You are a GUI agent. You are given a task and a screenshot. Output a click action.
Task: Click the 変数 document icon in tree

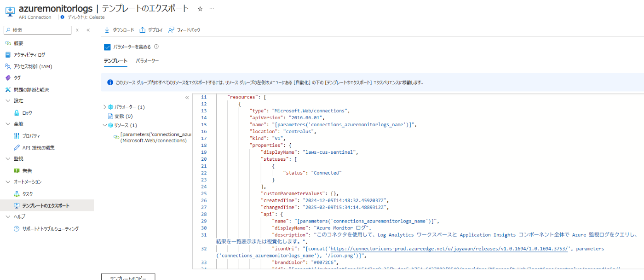coord(110,116)
